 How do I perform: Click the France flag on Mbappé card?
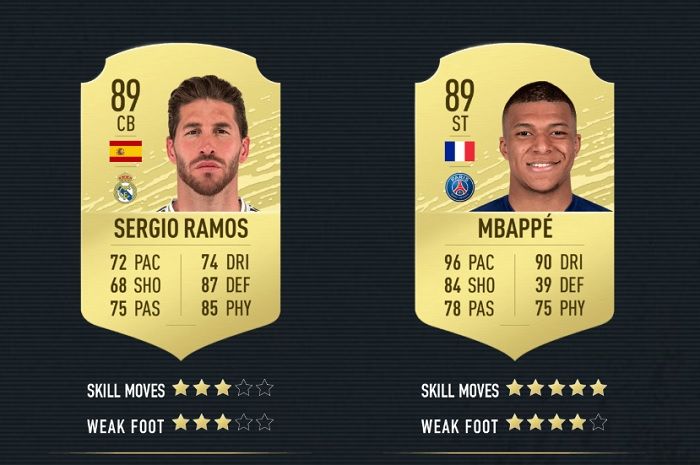point(459,151)
